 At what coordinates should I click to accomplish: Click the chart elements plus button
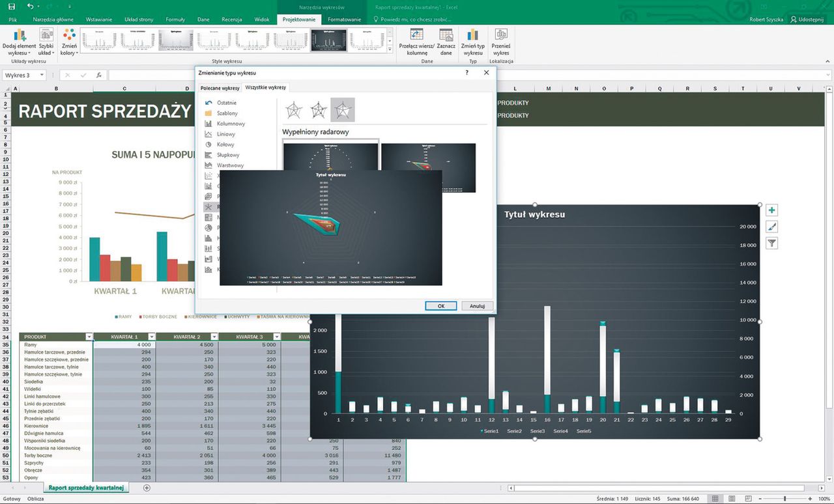coord(771,210)
